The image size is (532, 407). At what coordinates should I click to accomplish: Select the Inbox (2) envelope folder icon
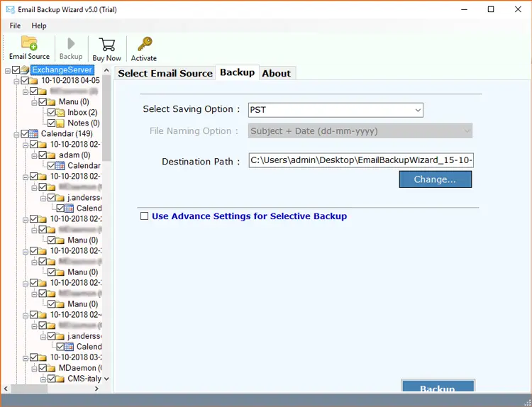tap(60, 113)
